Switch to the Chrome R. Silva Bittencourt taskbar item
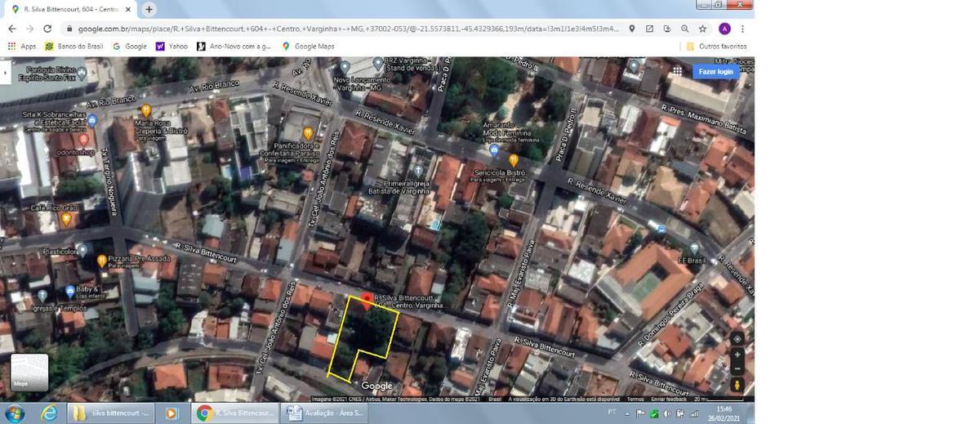 tap(236, 413)
